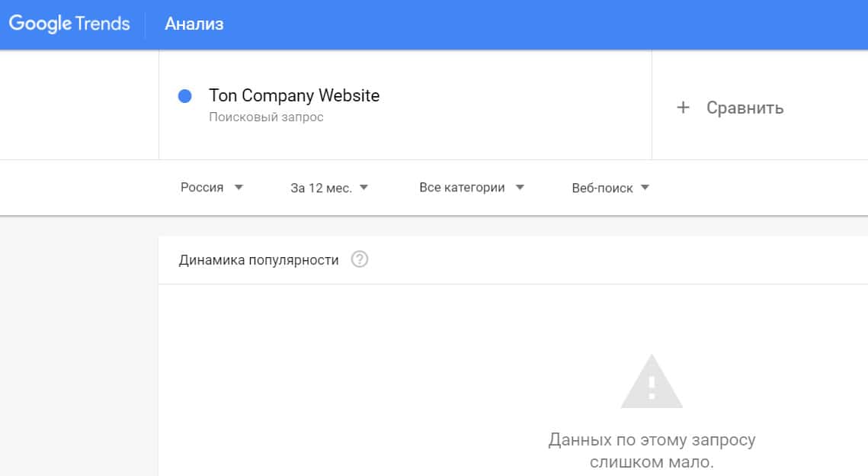The width and height of the screenshot is (868, 476).
Task: Click the arrow beside За 12 мес.
Action: 364,188
